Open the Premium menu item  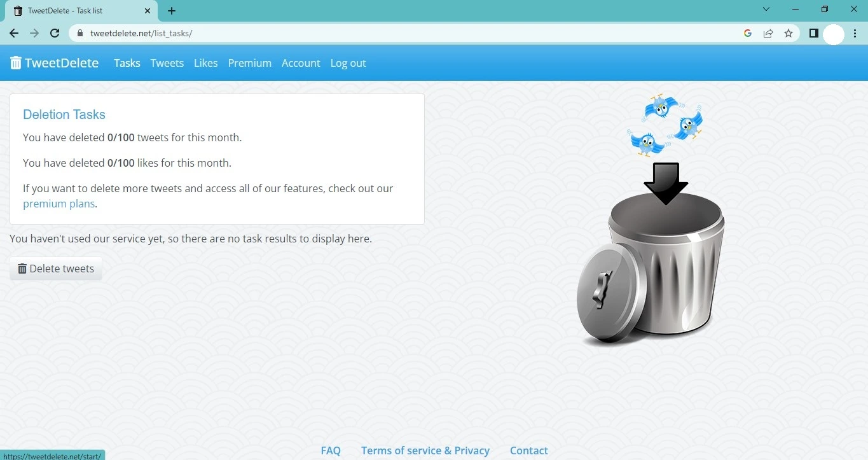pos(250,63)
